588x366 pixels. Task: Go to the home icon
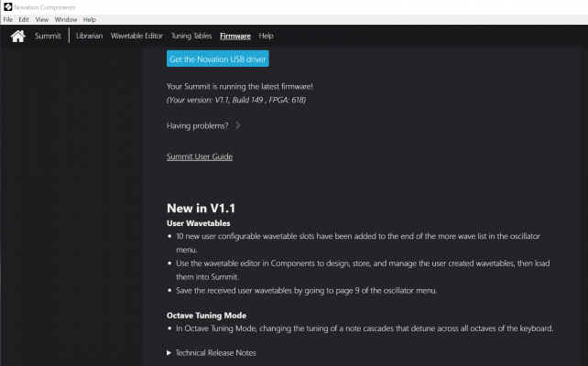tap(18, 36)
